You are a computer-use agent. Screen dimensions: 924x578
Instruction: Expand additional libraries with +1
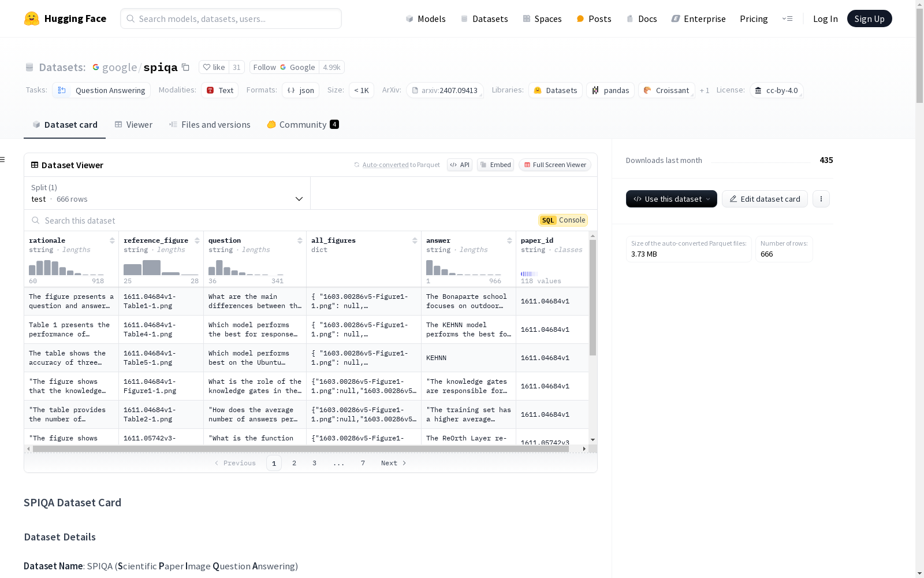pos(705,90)
